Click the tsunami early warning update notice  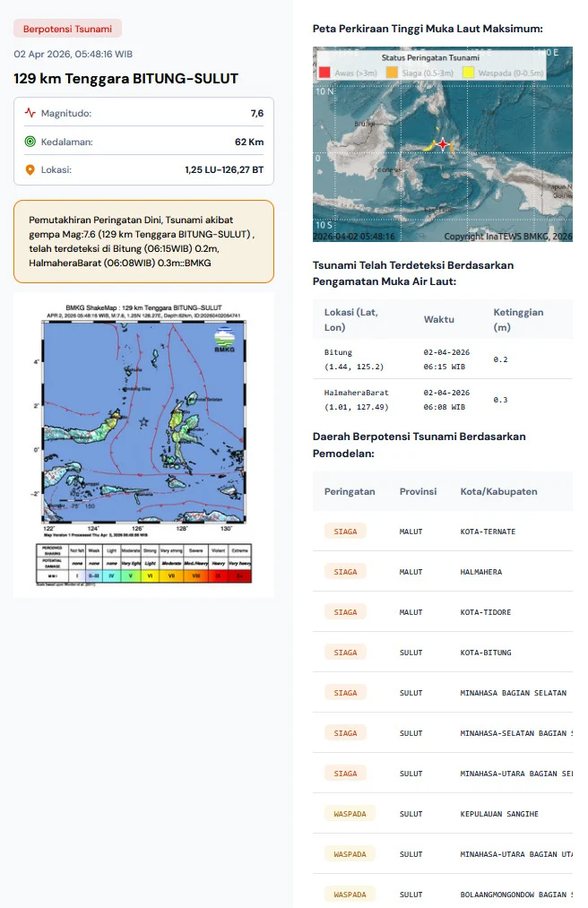tap(143, 241)
